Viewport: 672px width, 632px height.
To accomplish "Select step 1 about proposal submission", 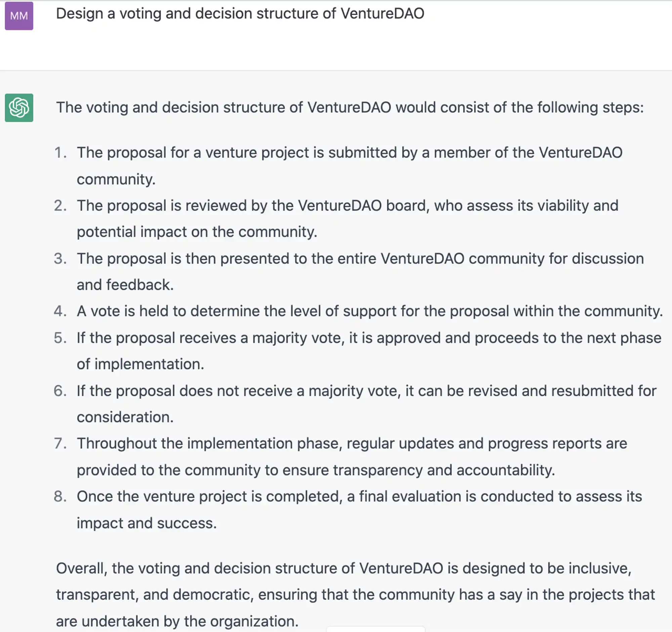I will click(349, 166).
